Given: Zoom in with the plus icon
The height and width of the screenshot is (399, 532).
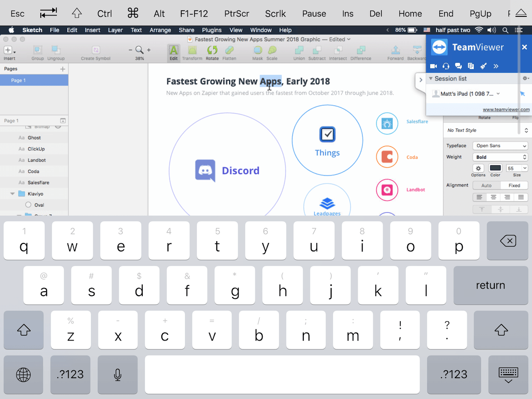Looking at the screenshot, I should pos(149,50).
